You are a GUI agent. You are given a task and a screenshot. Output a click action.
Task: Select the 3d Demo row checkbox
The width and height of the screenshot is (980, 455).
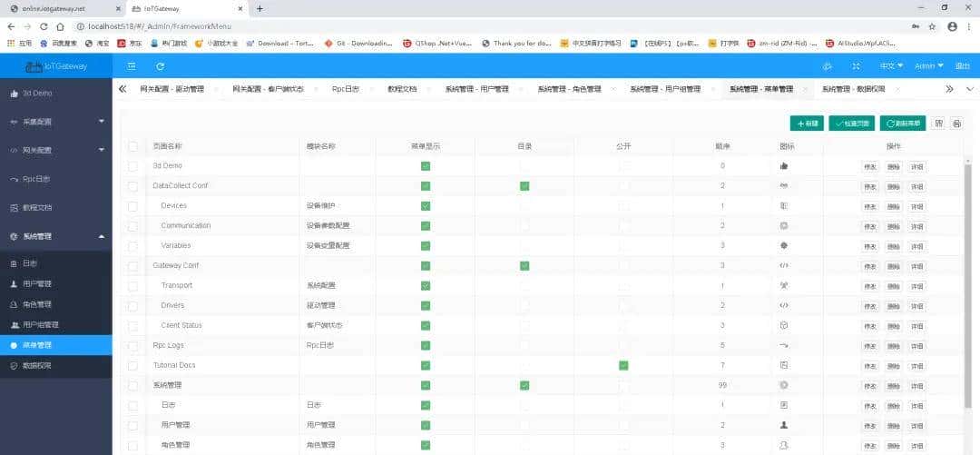[x=132, y=166]
